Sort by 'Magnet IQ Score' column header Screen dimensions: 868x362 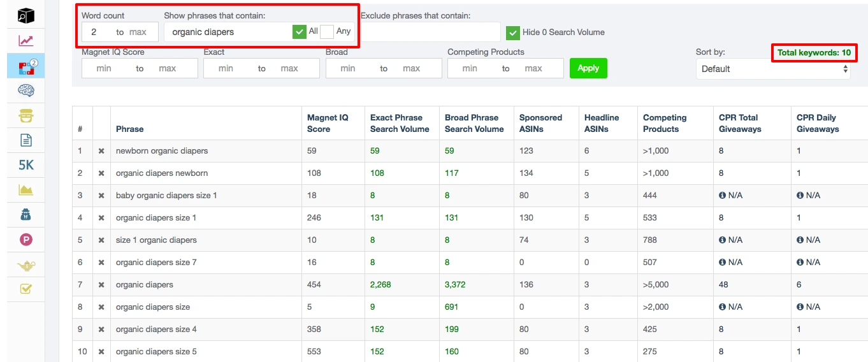coord(328,123)
